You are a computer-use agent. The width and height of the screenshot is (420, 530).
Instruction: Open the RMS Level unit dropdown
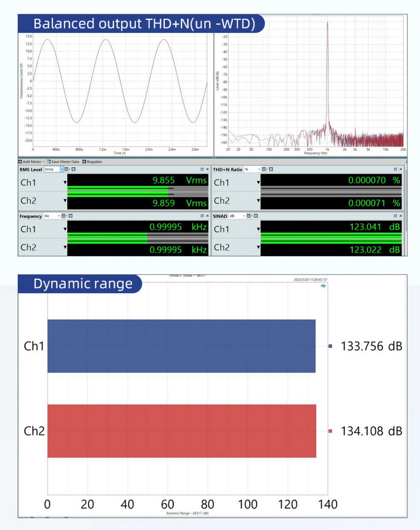coord(62,169)
